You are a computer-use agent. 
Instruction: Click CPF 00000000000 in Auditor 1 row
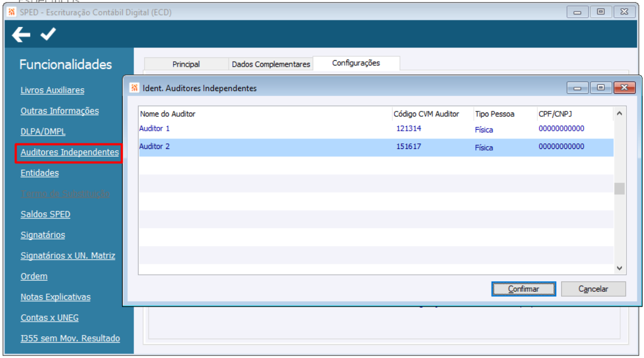[x=562, y=129]
